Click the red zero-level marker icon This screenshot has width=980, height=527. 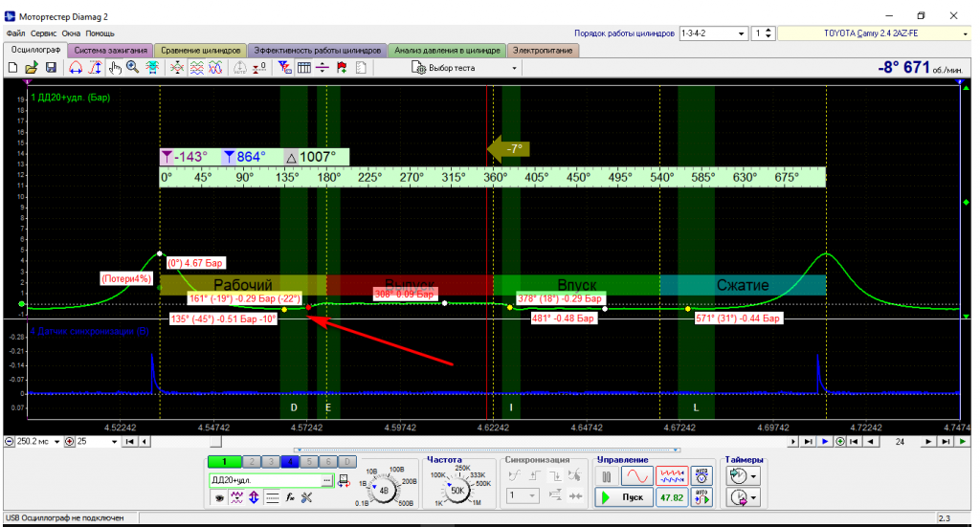(259, 68)
